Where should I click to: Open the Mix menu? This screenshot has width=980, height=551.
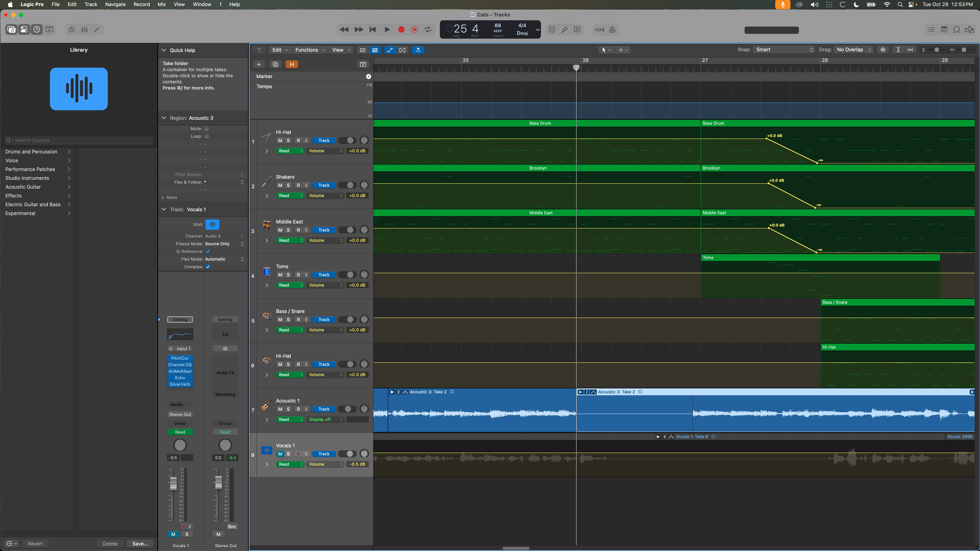(161, 4)
